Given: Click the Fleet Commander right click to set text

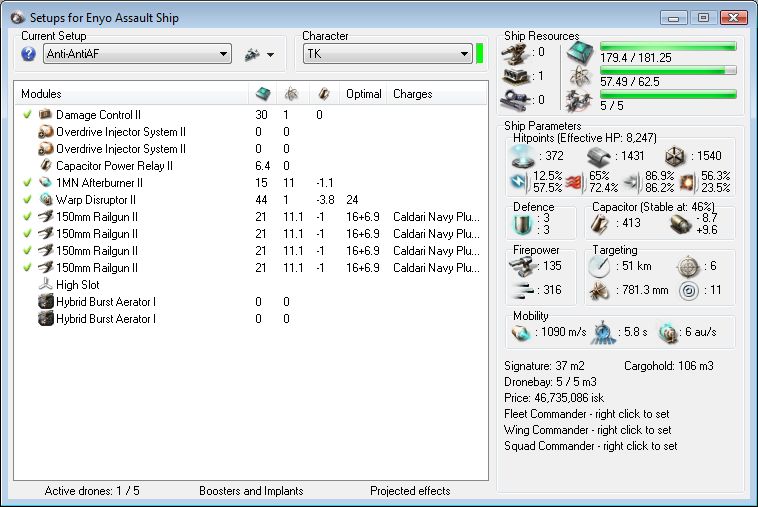Looking at the screenshot, I should point(586,414).
